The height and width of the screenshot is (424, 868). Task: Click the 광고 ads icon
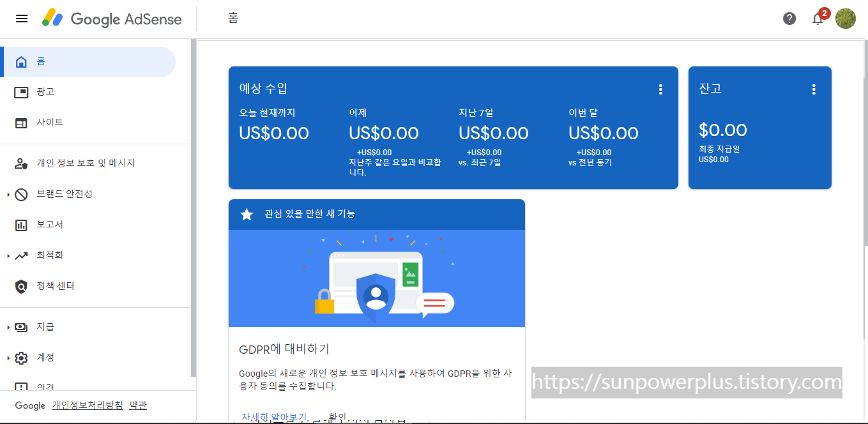[x=21, y=93]
